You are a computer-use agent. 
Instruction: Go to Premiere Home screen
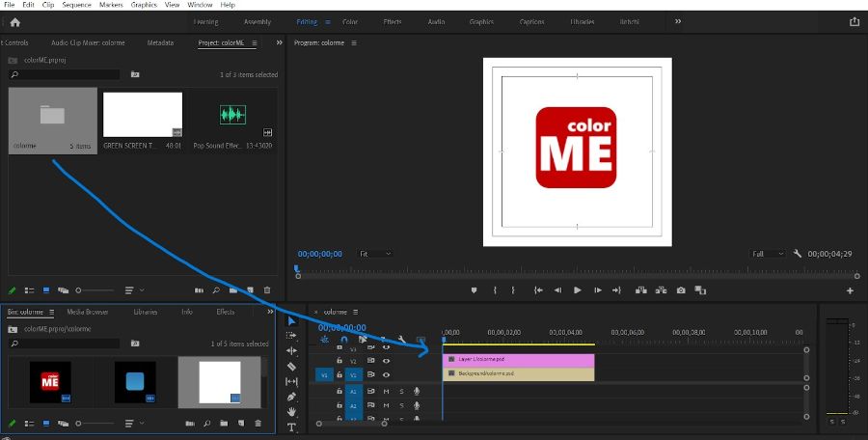point(14,22)
